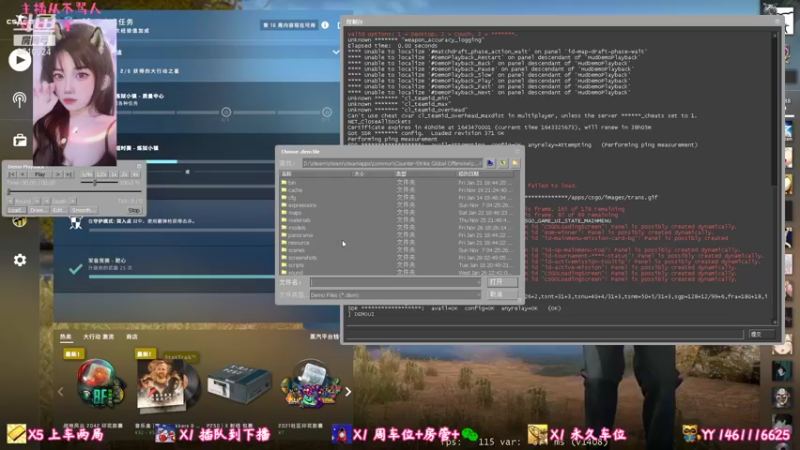
Task: Click the new folder icon in file dialog
Action: 515,163
